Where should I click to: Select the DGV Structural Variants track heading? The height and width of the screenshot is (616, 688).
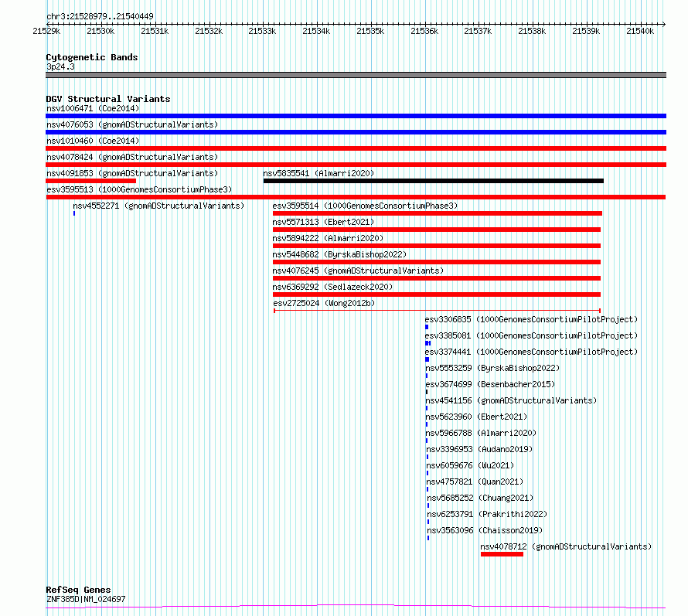[108, 99]
